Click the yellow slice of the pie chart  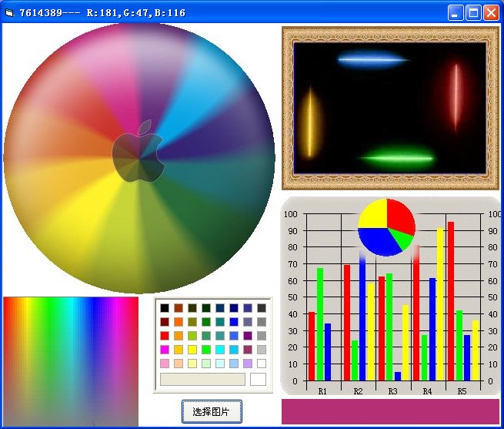(x=375, y=216)
